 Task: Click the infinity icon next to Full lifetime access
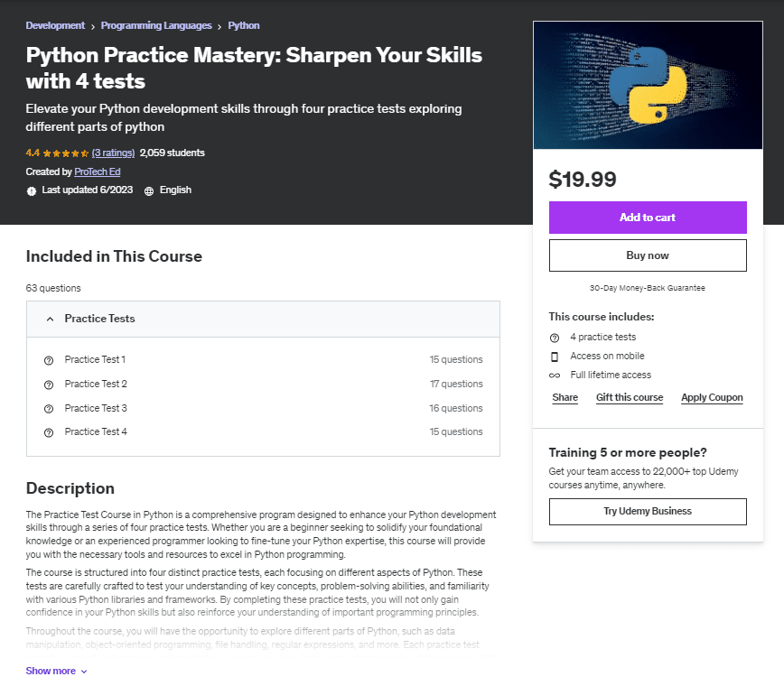(555, 375)
